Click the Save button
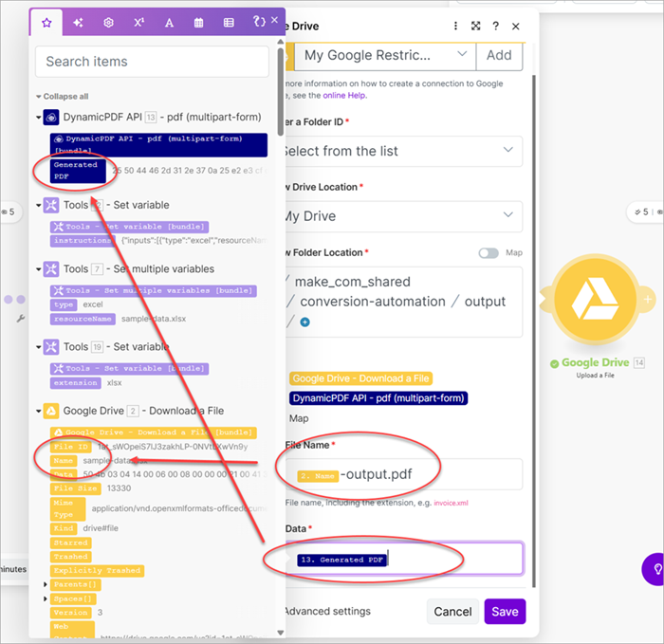The height and width of the screenshot is (644, 664). pyautogui.click(x=505, y=612)
